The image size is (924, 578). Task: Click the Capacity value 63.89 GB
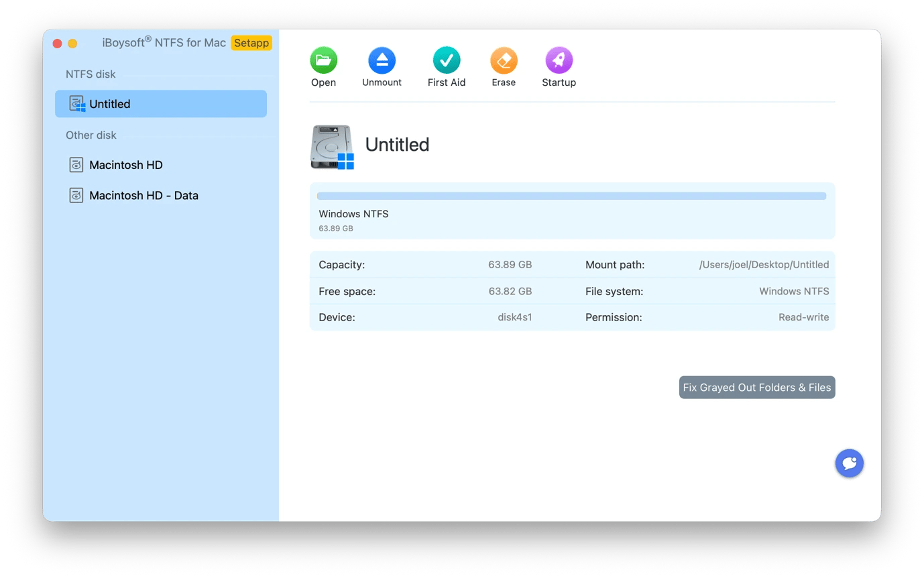click(x=510, y=265)
